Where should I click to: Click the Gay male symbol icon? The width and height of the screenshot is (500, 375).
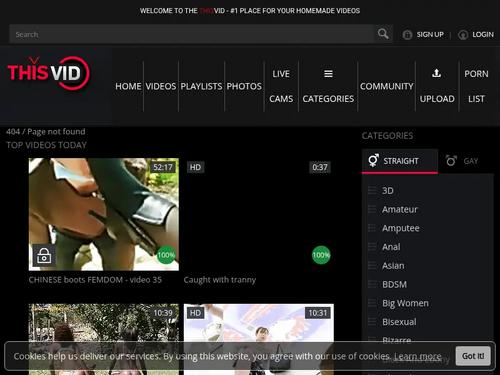(x=451, y=161)
